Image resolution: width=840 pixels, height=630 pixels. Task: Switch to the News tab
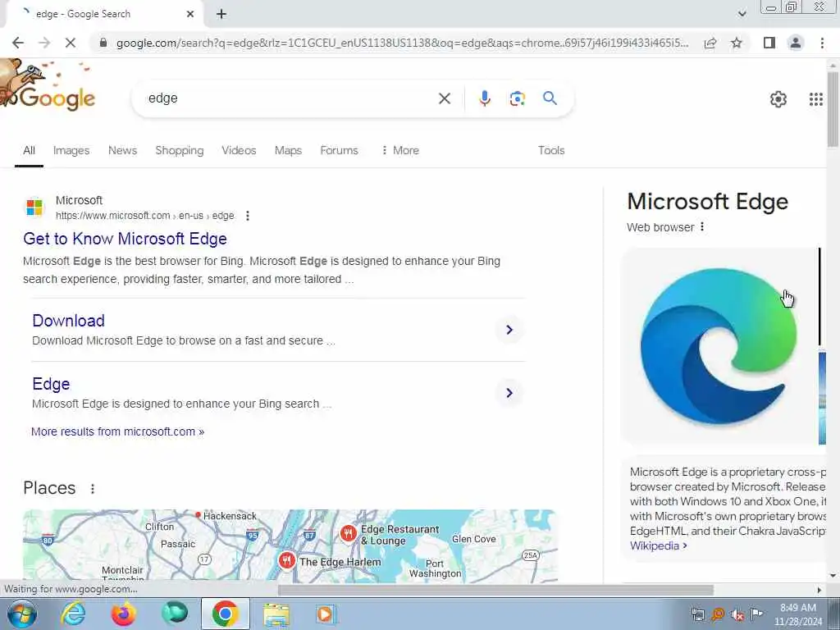pyautogui.click(x=123, y=151)
